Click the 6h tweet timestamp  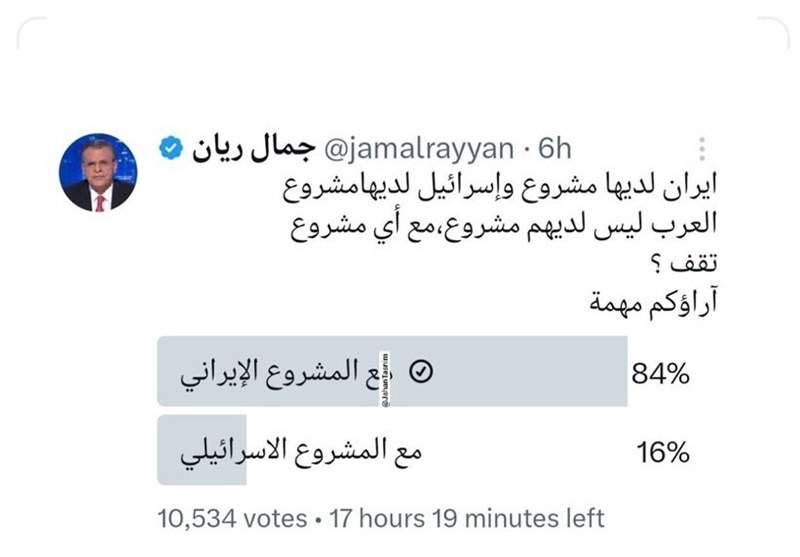553,150
